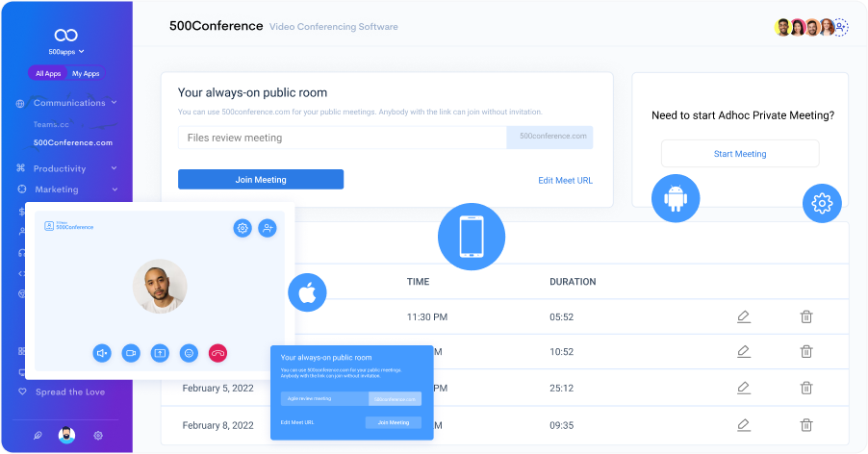Image resolution: width=868 pixels, height=454 pixels.
Task: Delete the 05:52 duration meeting
Action: click(806, 316)
